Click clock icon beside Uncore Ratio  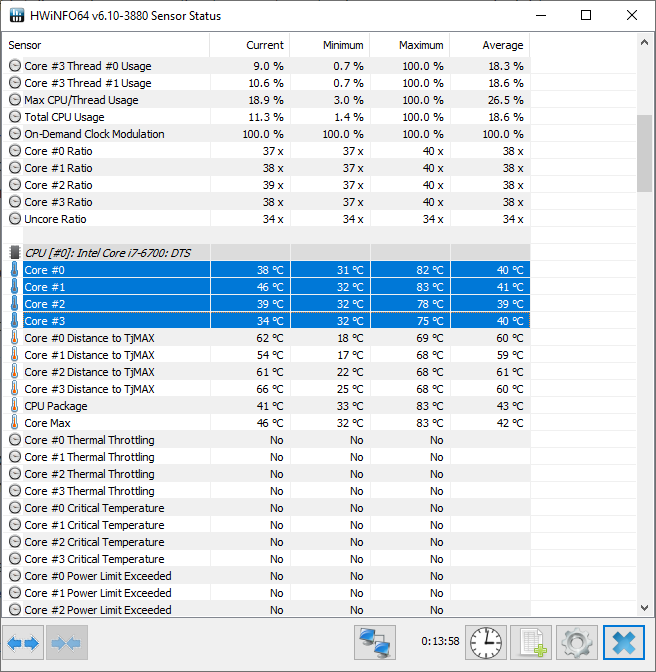click(x=15, y=219)
